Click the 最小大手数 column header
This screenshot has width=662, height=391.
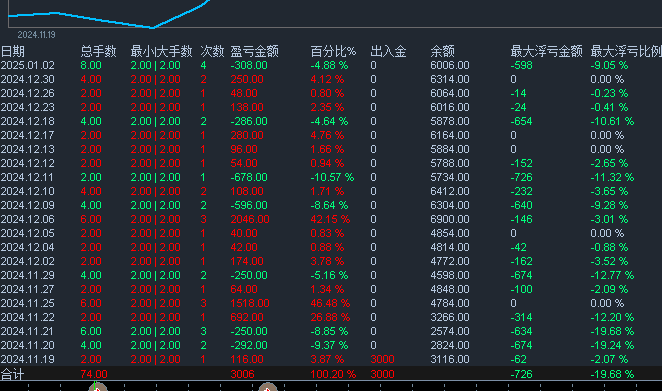[x=161, y=52]
